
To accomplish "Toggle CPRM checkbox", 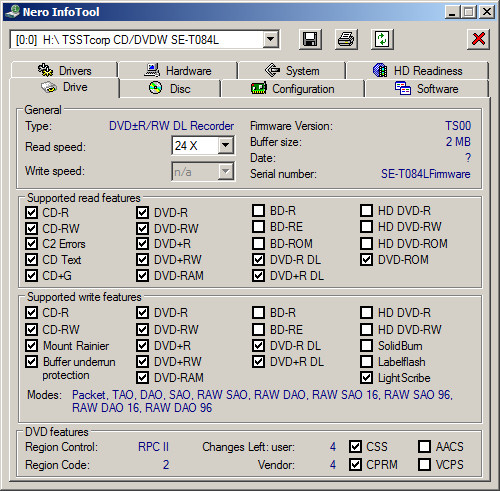I will pyautogui.click(x=356, y=464).
